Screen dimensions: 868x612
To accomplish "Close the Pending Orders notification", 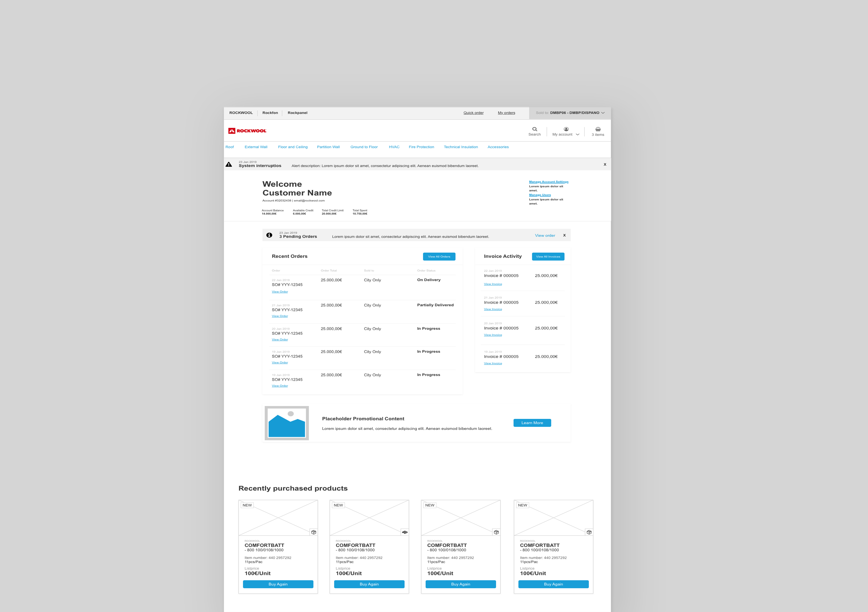I will coord(564,235).
